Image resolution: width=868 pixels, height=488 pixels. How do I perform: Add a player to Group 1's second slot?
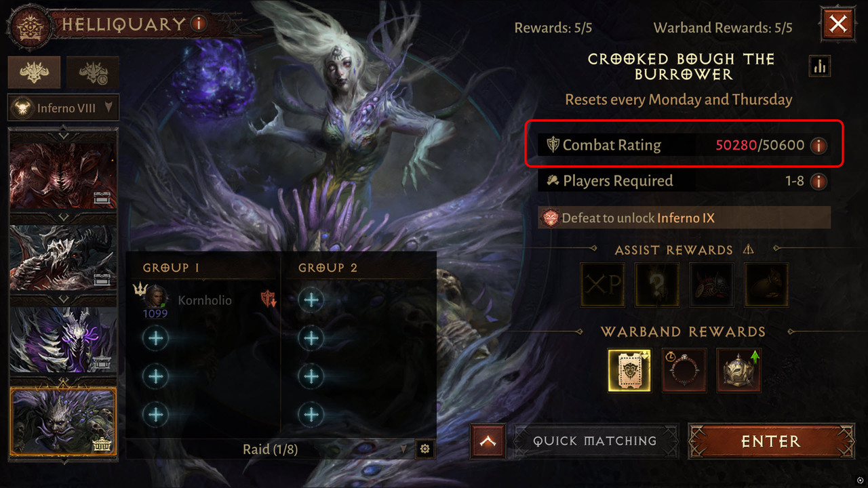156,338
